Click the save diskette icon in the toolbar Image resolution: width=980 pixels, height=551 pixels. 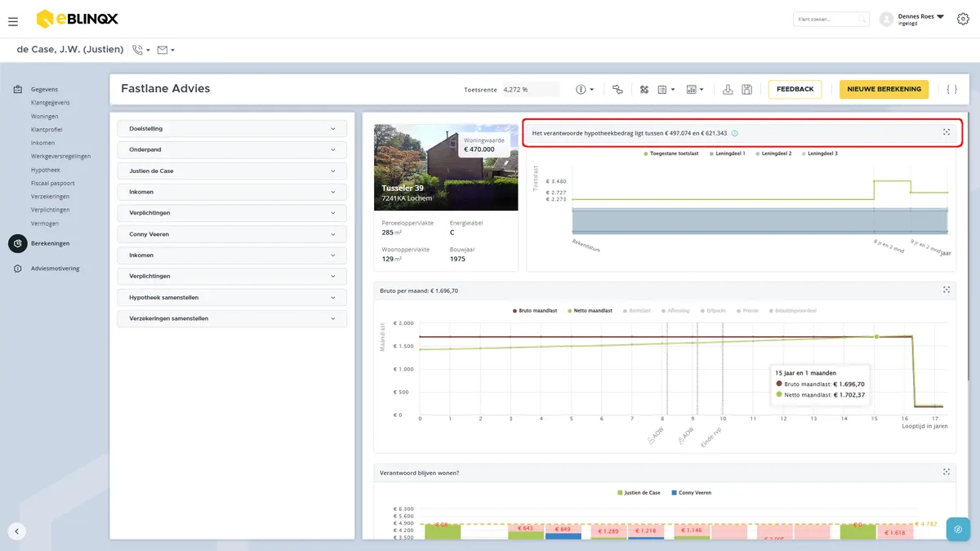coord(746,89)
